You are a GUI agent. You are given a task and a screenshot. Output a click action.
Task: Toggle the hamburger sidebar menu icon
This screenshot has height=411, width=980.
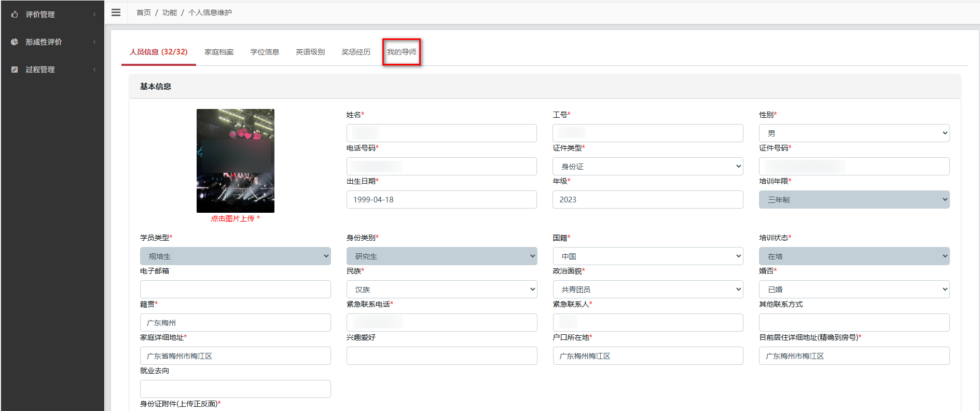click(116, 12)
